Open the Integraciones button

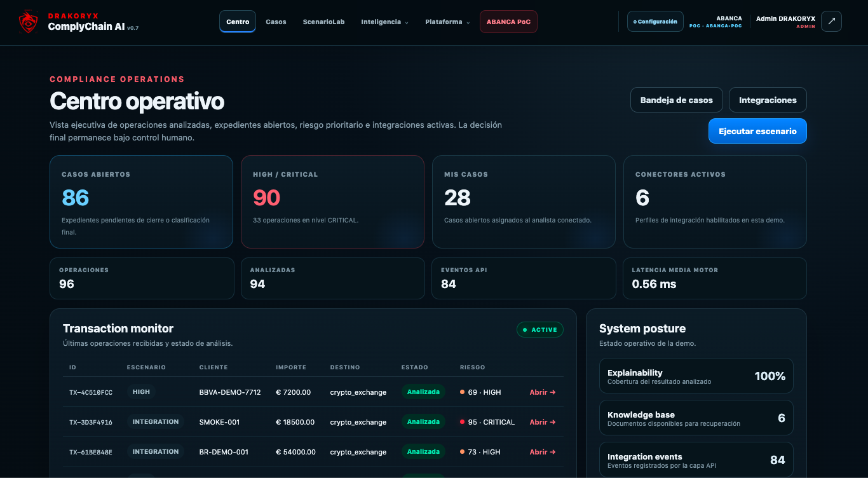point(768,100)
